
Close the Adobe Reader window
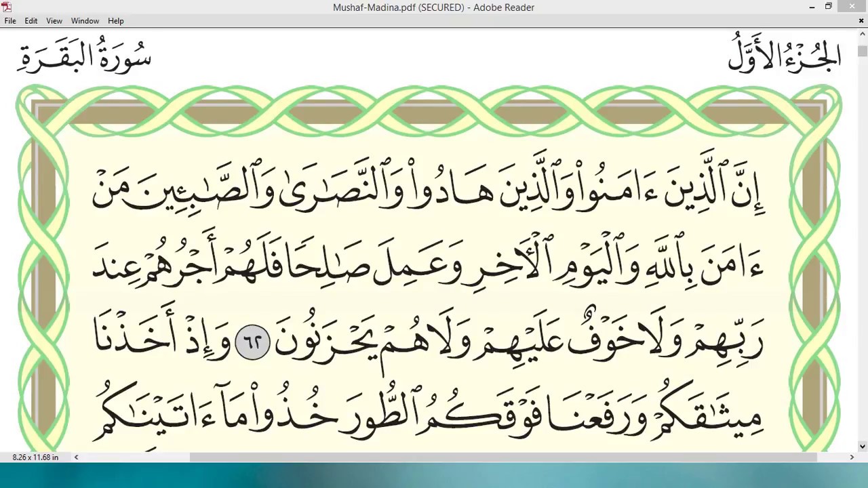(852, 7)
